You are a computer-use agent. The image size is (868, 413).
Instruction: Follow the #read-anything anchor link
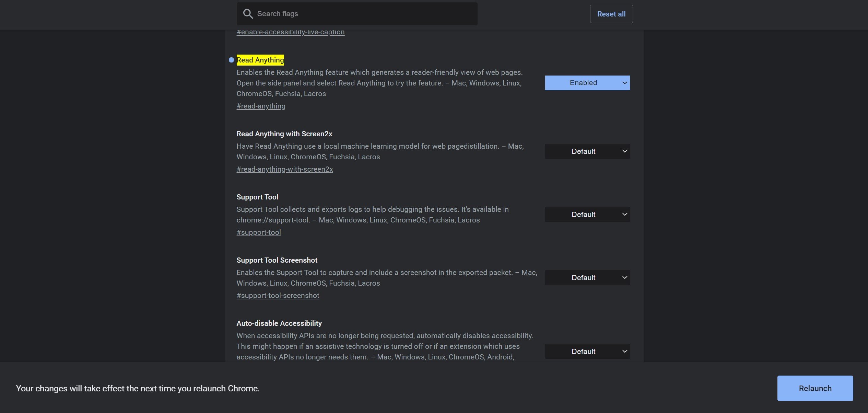tap(261, 106)
